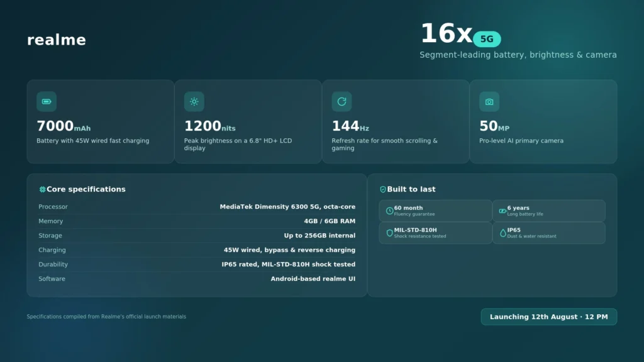Click the Durability row label
This screenshot has width=644, height=362.
53,265
